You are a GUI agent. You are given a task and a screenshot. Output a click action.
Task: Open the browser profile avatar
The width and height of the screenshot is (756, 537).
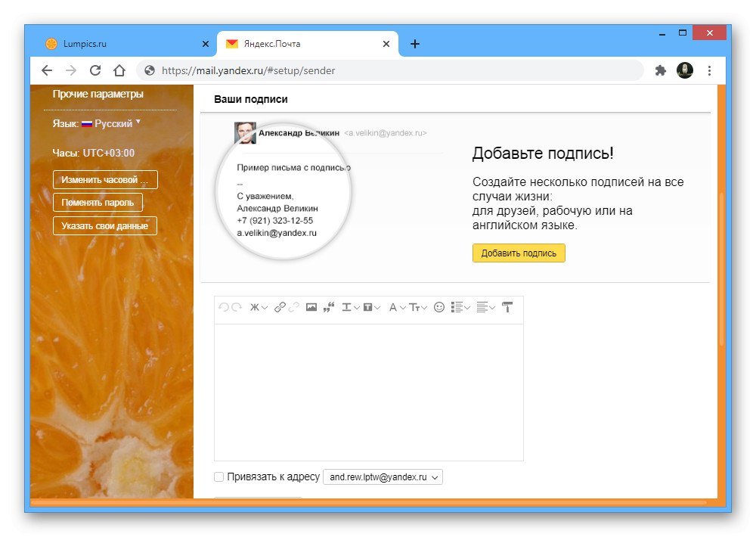pos(685,70)
